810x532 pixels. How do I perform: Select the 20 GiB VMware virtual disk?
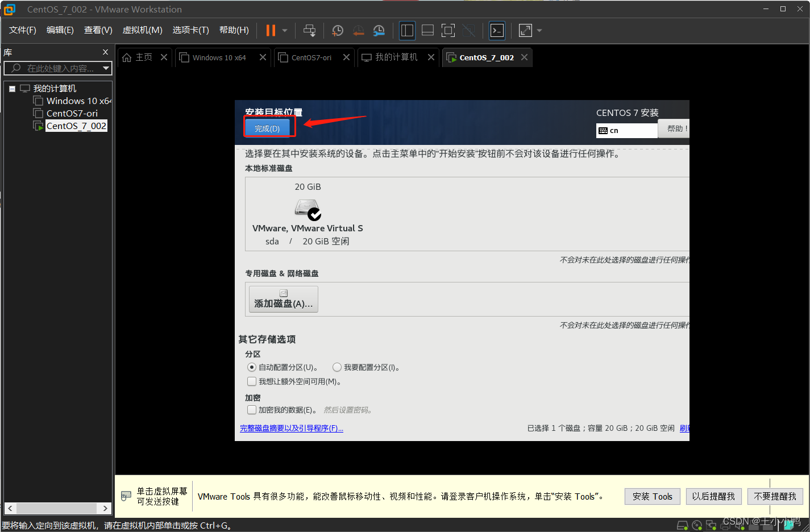pos(308,214)
